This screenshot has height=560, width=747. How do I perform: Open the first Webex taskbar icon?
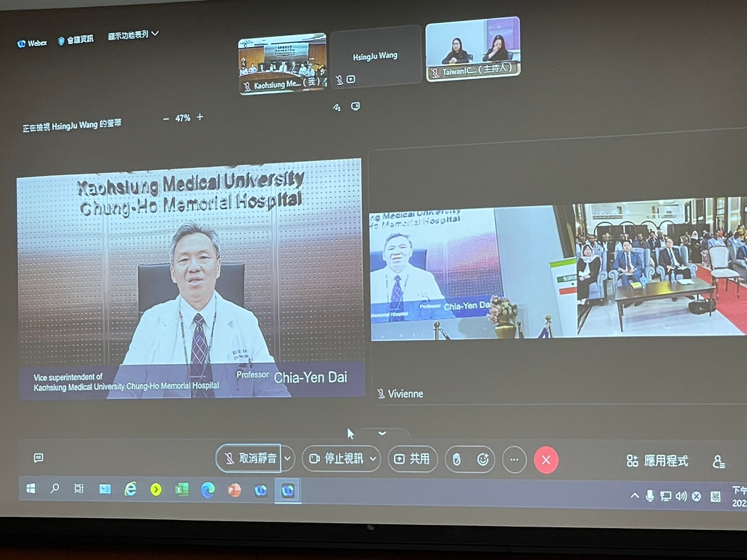261,491
